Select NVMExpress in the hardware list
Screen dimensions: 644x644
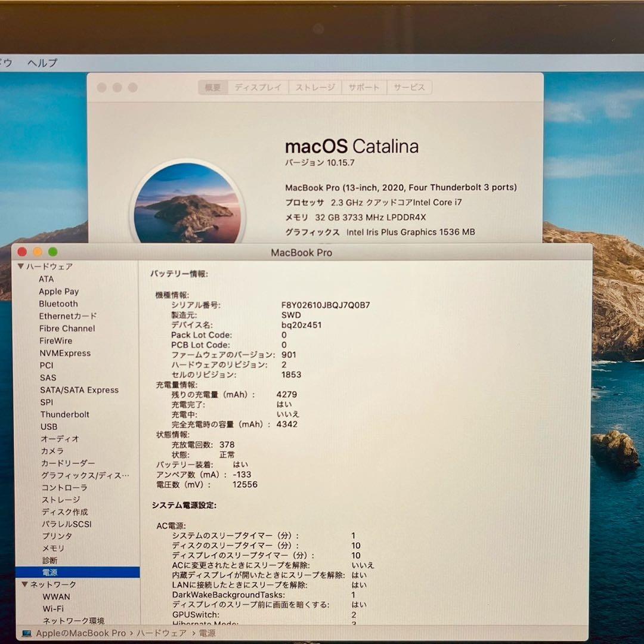coord(67,353)
